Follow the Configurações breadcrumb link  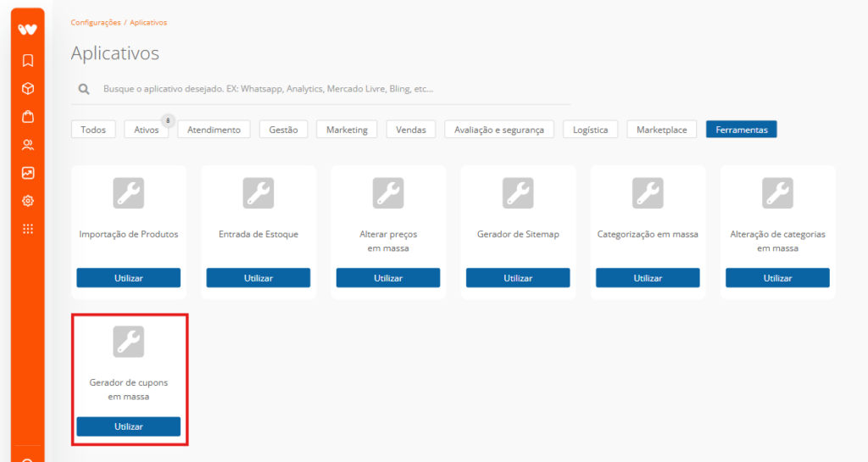96,23
